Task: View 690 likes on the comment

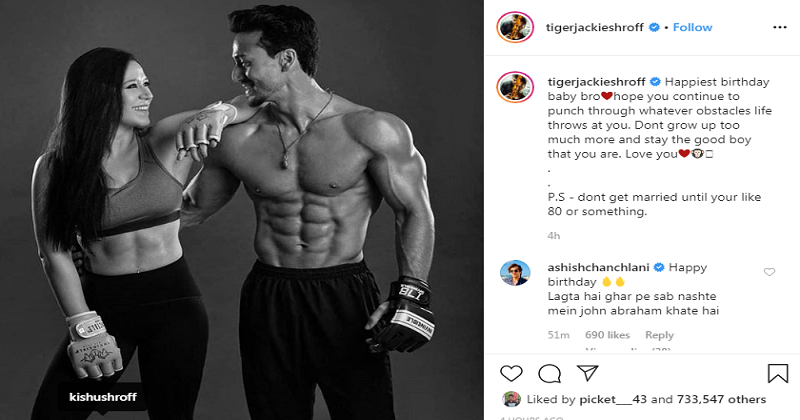Action: tap(607, 335)
